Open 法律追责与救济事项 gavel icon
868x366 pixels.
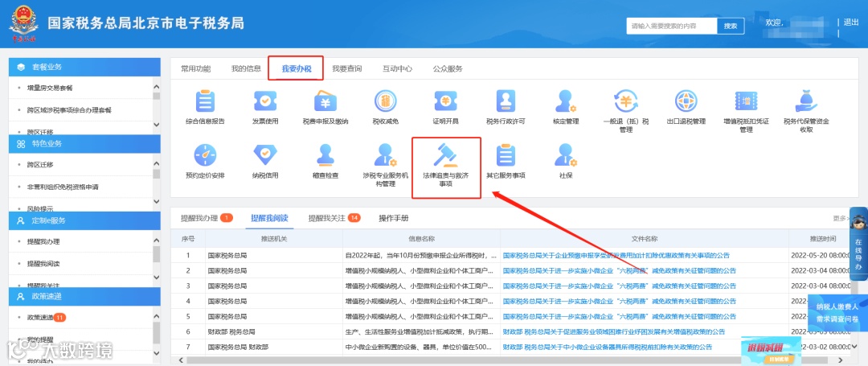tap(445, 155)
